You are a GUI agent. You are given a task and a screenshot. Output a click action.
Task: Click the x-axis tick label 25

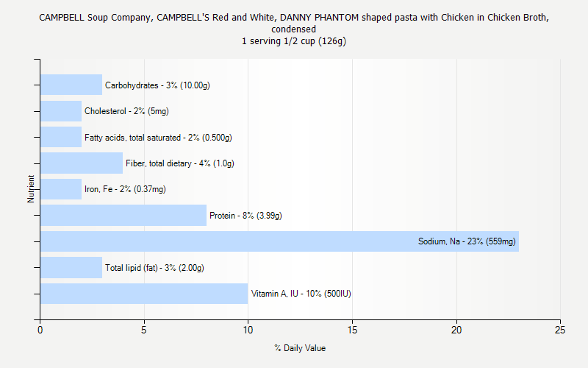pyautogui.click(x=560, y=332)
